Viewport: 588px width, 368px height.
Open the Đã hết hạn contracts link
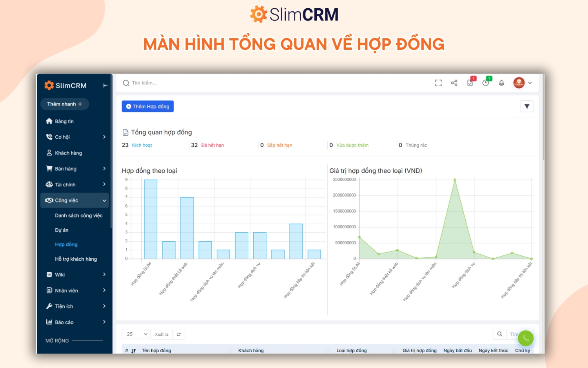point(214,145)
